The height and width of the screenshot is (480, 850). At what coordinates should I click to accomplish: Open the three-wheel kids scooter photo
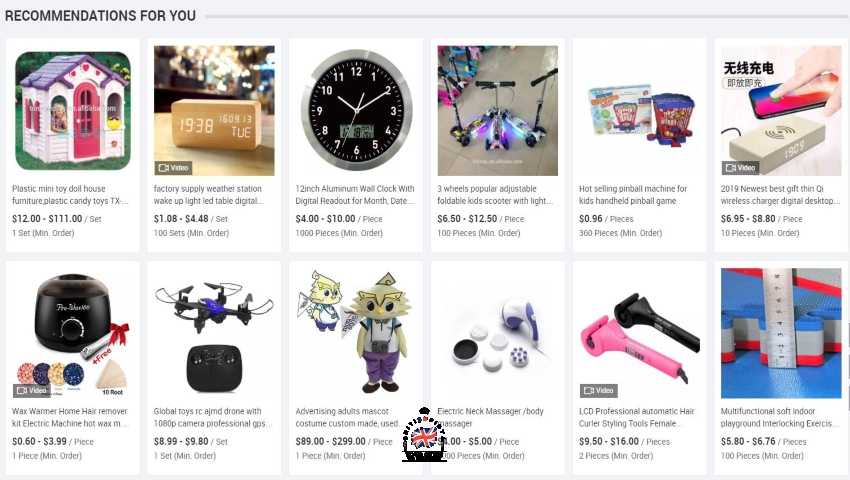click(x=498, y=111)
